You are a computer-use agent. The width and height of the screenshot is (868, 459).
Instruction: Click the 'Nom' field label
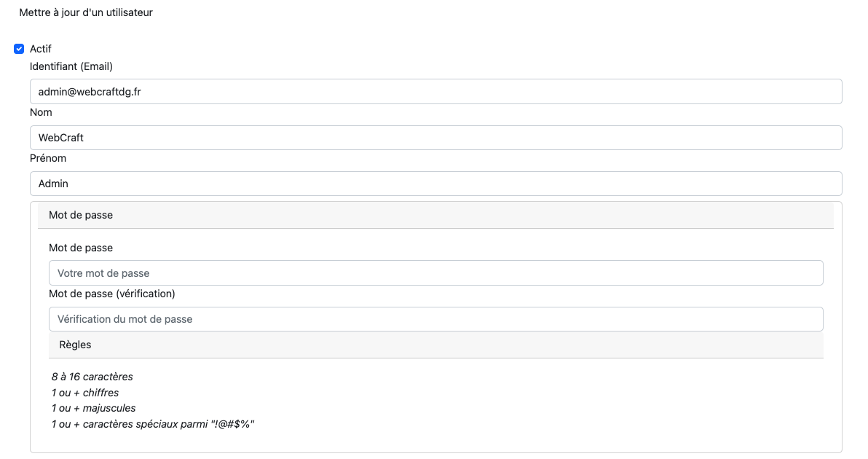tap(41, 112)
